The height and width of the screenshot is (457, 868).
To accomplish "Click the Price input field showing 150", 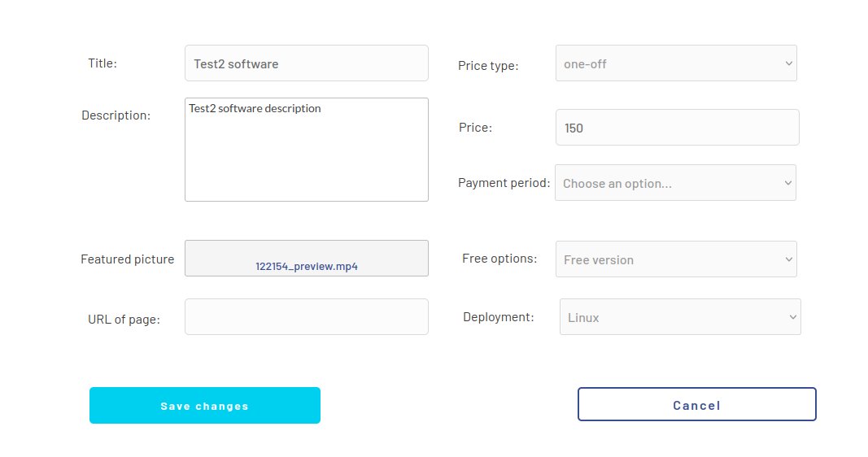I will click(x=677, y=128).
